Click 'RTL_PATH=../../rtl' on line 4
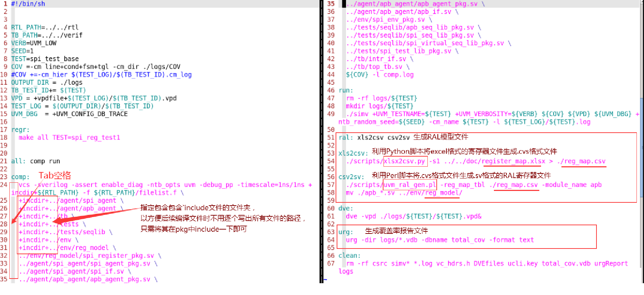Screen dimensions: 644x295 45,27
